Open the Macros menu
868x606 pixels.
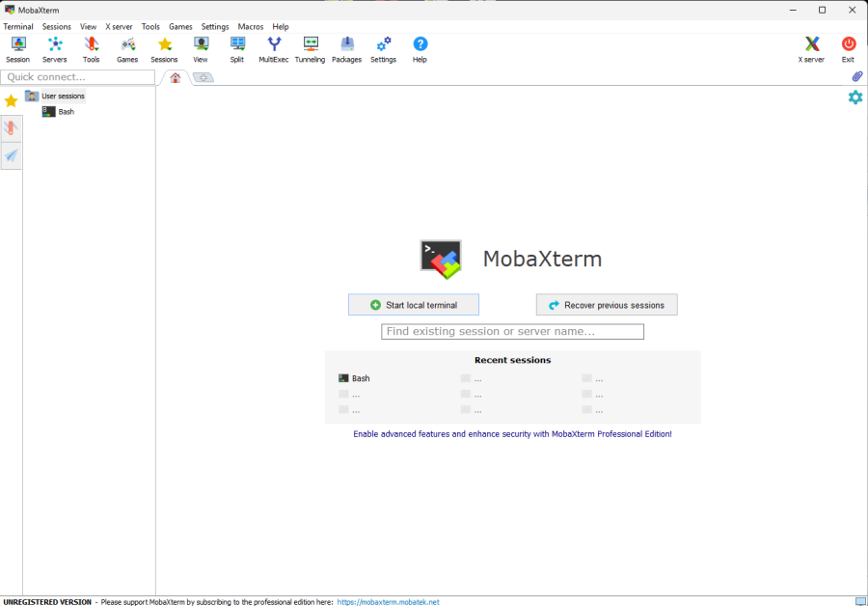(x=251, y=27)
